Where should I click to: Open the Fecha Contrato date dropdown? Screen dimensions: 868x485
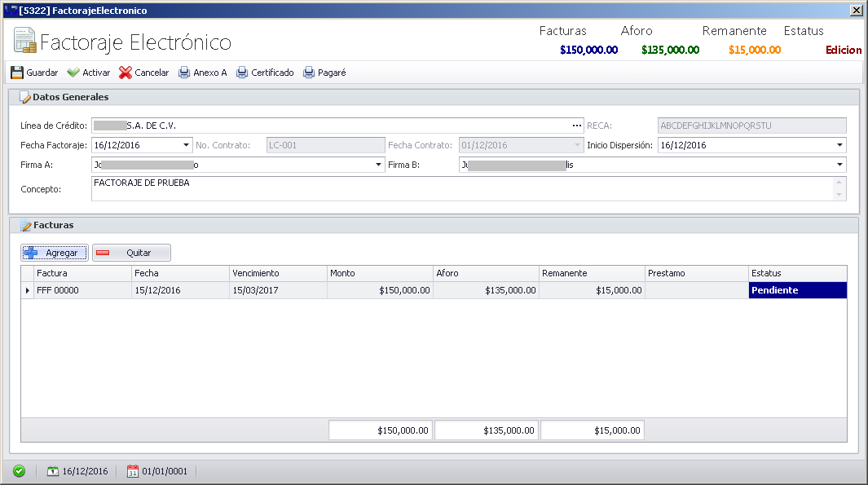tap(577, 145)
